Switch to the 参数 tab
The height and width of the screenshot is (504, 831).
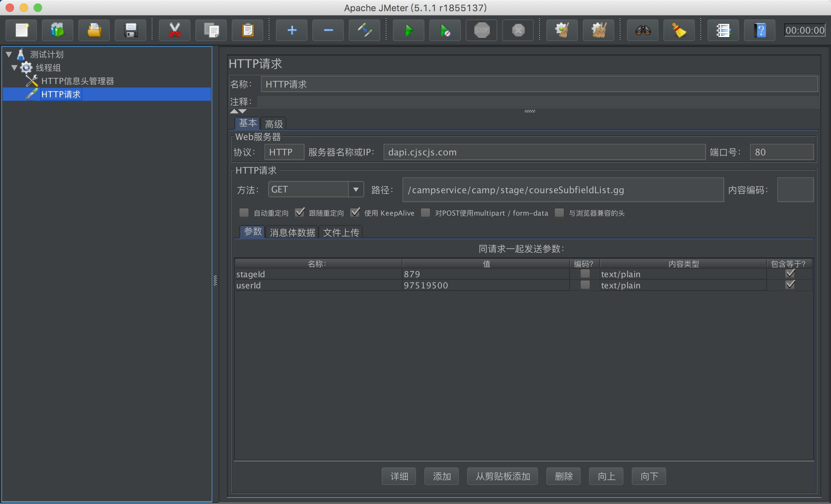[253, 232]
